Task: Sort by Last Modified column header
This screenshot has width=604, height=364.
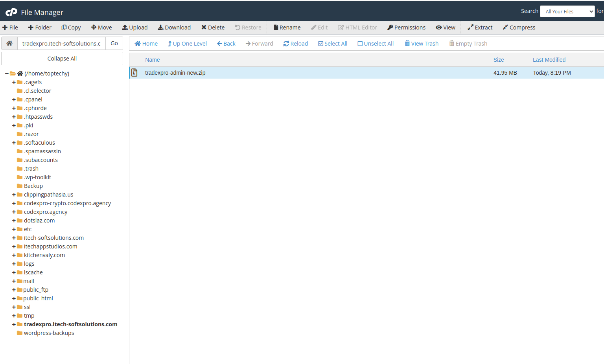Action: pyautogui.click(x=549, y=60)
